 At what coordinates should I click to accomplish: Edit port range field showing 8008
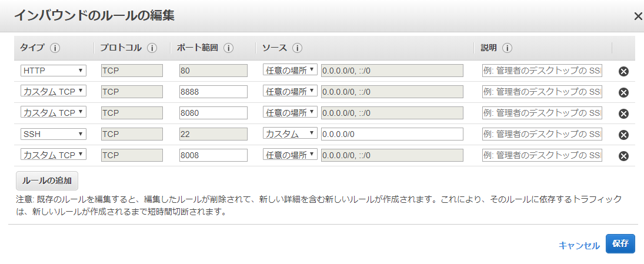coord(213,155)
